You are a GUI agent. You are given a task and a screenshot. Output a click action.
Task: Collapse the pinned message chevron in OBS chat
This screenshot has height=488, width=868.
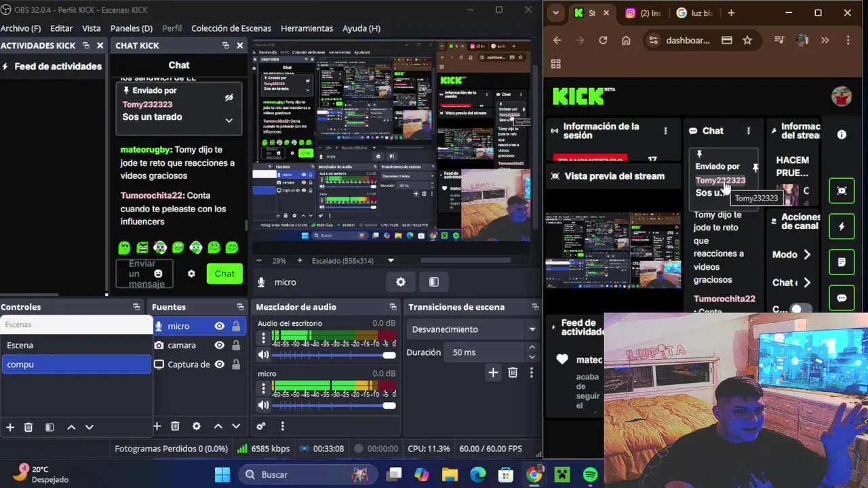[x=229, y=121]
